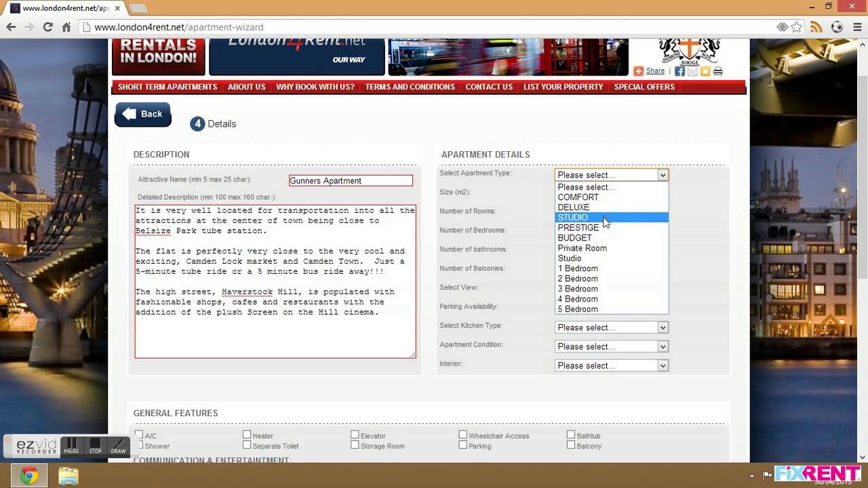Click the Action Center flag icon
This screenshot has height=488, width=868.
click(767, 476)
